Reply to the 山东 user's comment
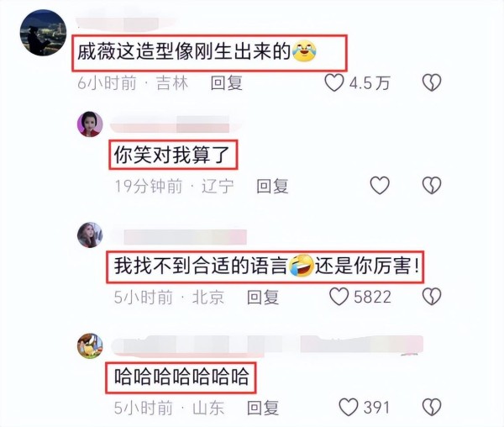 [x=263, y=408]
